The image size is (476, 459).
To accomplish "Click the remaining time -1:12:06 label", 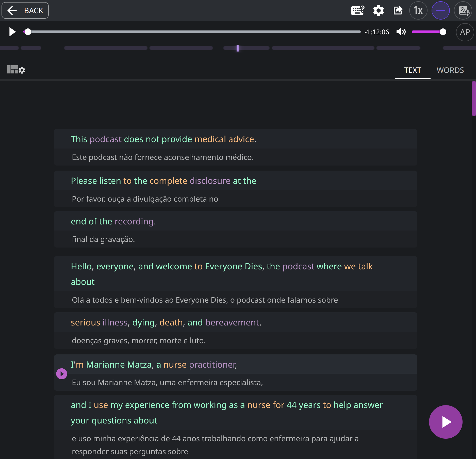I will [x=377, y=32].
